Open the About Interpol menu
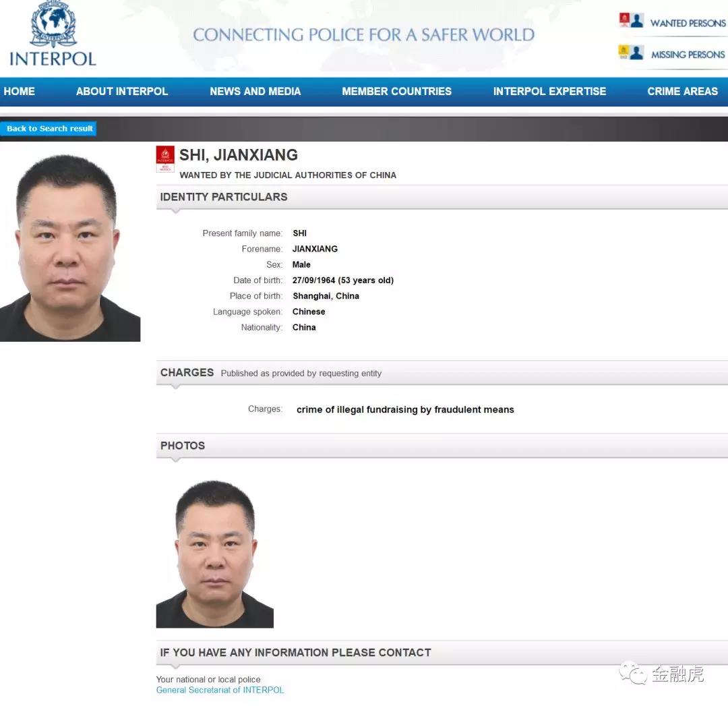 pos(122,91)
